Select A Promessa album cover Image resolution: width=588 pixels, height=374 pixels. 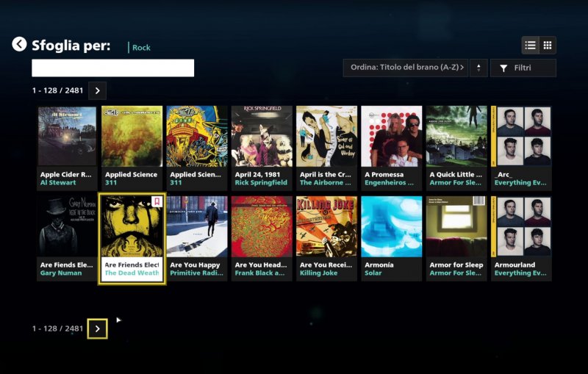tap(391, 137)
